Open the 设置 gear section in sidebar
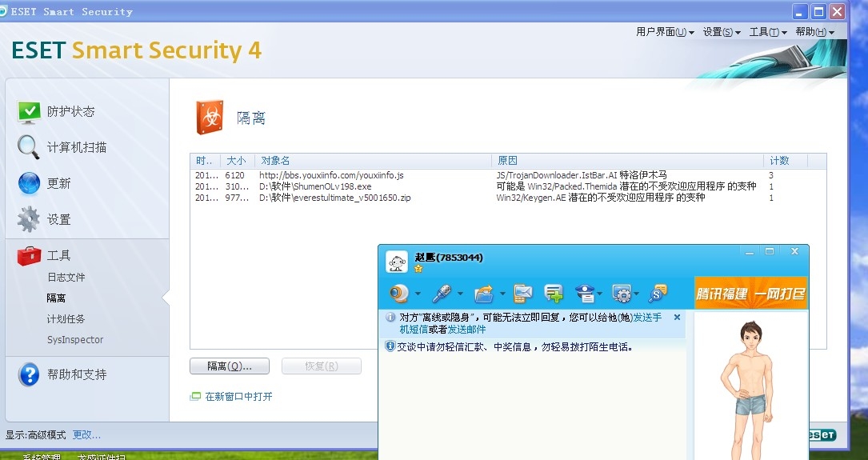This screenshot has width=868, height=460. (x=44, y=219)
